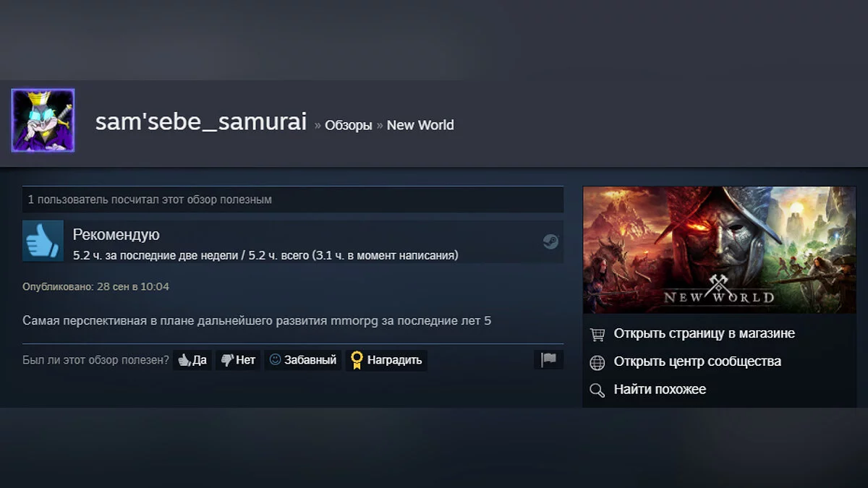Mark the review as Забавный
This screenshot has height=488, width=868.
click(x=303, y=360)
